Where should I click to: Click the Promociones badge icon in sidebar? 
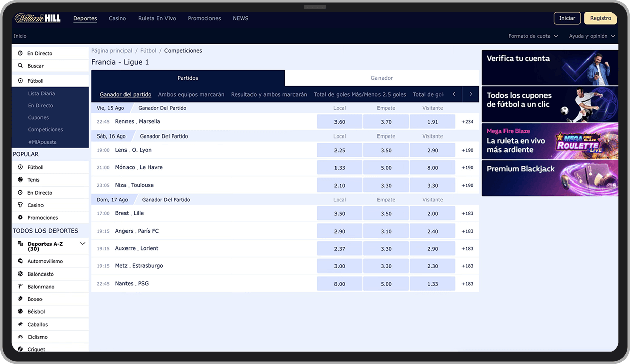tap(20, 218)
